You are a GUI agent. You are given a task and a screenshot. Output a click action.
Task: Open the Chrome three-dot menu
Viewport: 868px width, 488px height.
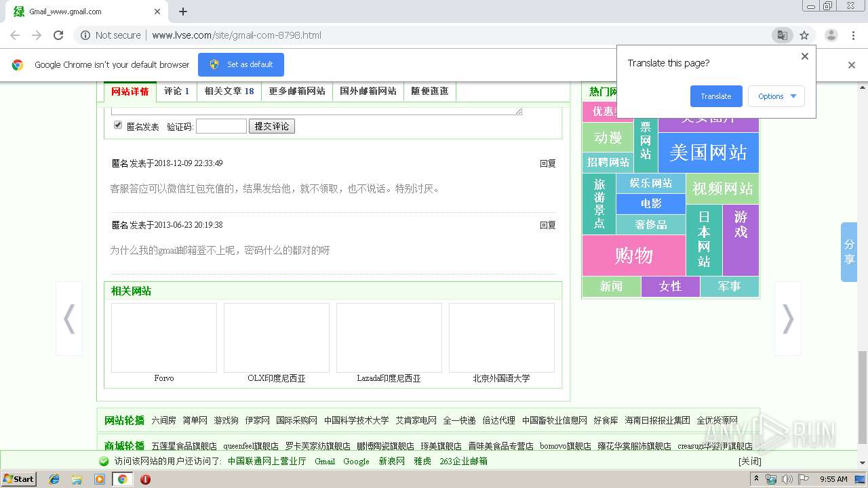[853, 35]
